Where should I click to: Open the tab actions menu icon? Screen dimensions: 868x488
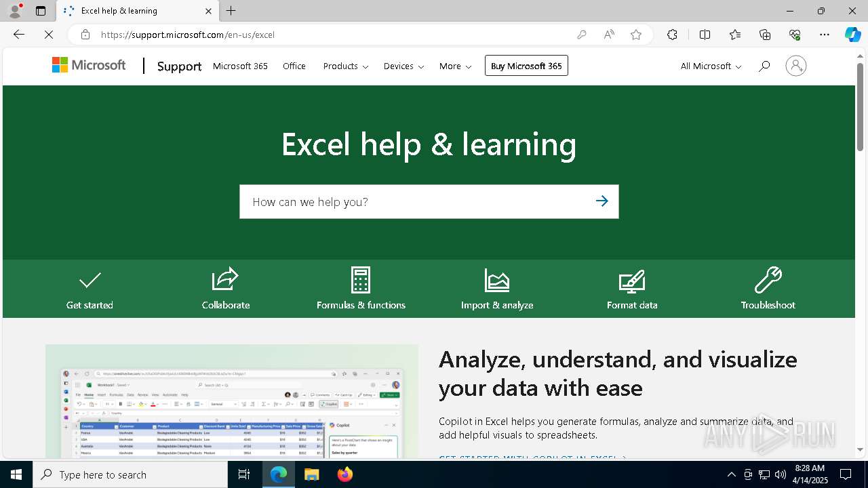point(41,11)
